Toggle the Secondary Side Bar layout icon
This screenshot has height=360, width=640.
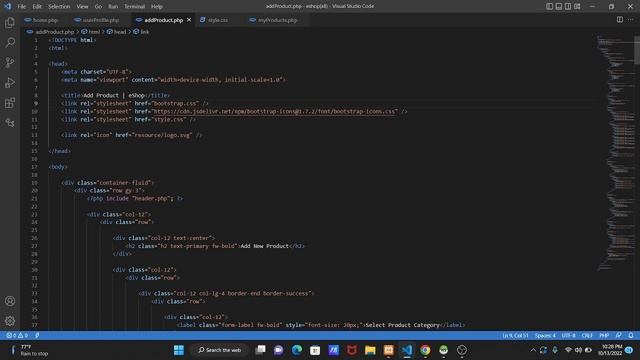568,6
